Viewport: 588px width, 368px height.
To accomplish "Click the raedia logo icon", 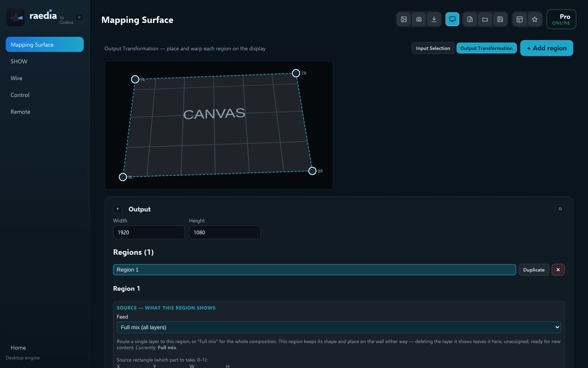I will tap(15, 17).
